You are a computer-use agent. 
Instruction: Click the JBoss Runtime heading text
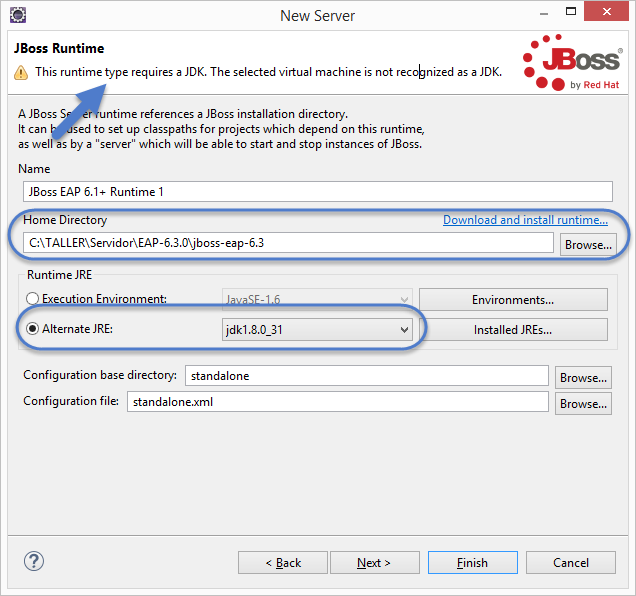(59, 48)
